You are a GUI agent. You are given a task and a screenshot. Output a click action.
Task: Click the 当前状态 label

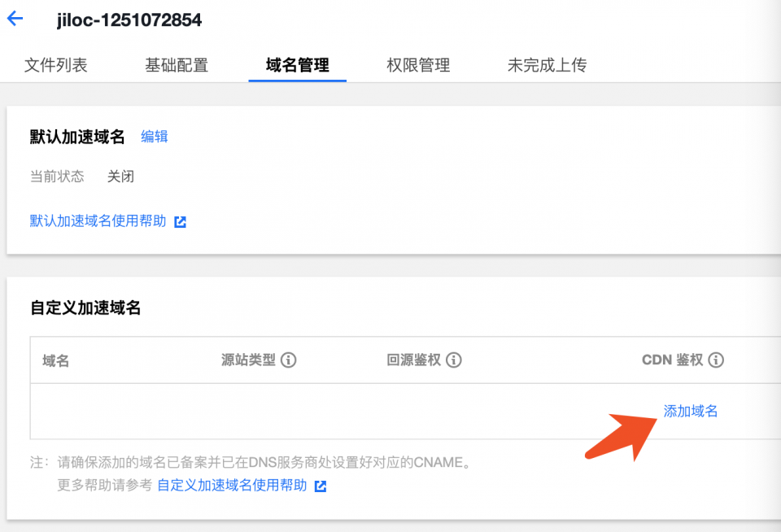coord(57,177)
